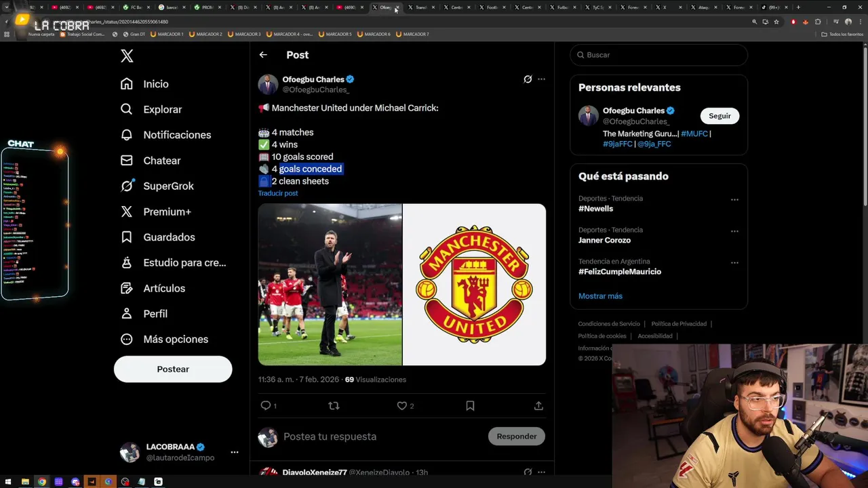Viewport: 868px width, 488px height.
Task: Click the Postear button
Action: (173, 369)
